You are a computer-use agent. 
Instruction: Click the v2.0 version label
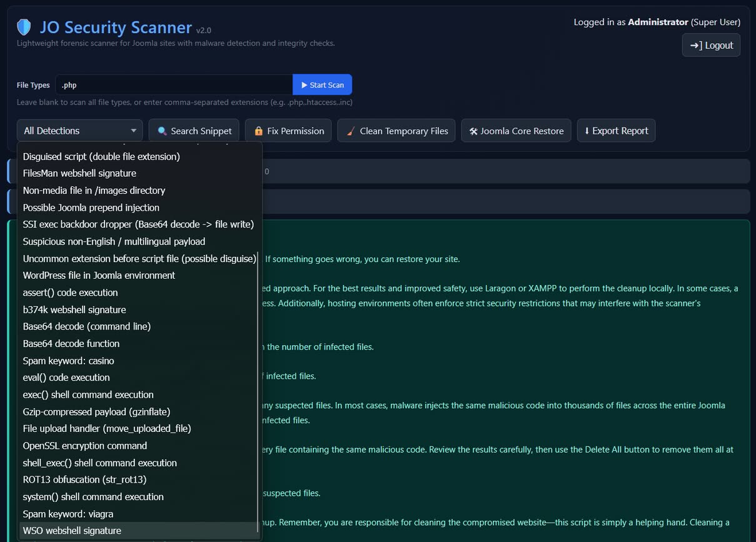pos(204,30)
